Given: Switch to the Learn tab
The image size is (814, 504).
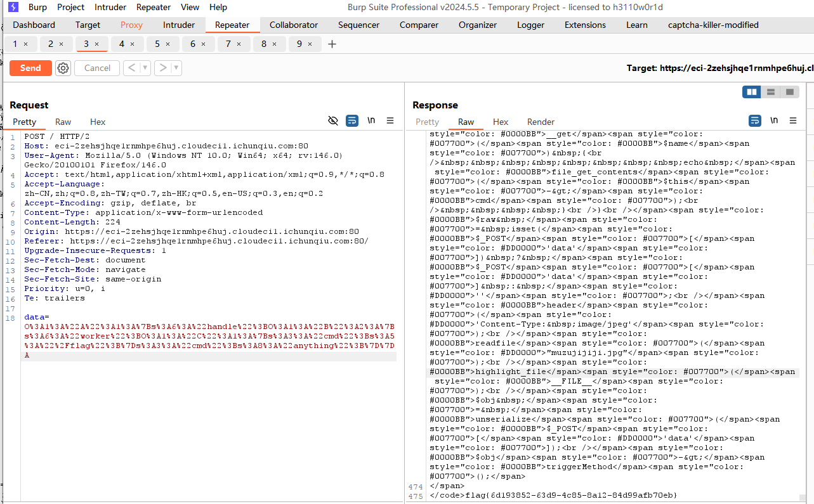Looking at the screenshot, I should 636,25.
